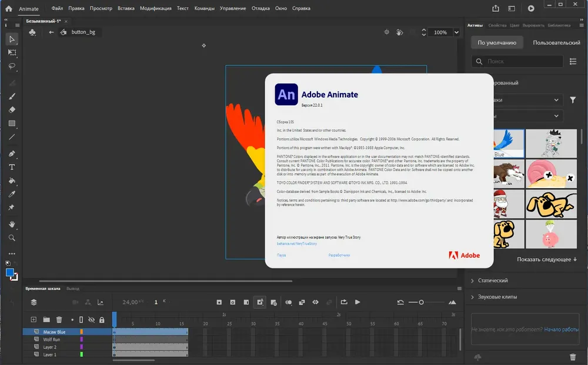Select the Lasso tool
The image size is (588, 365).
click(x=12, y=66)
